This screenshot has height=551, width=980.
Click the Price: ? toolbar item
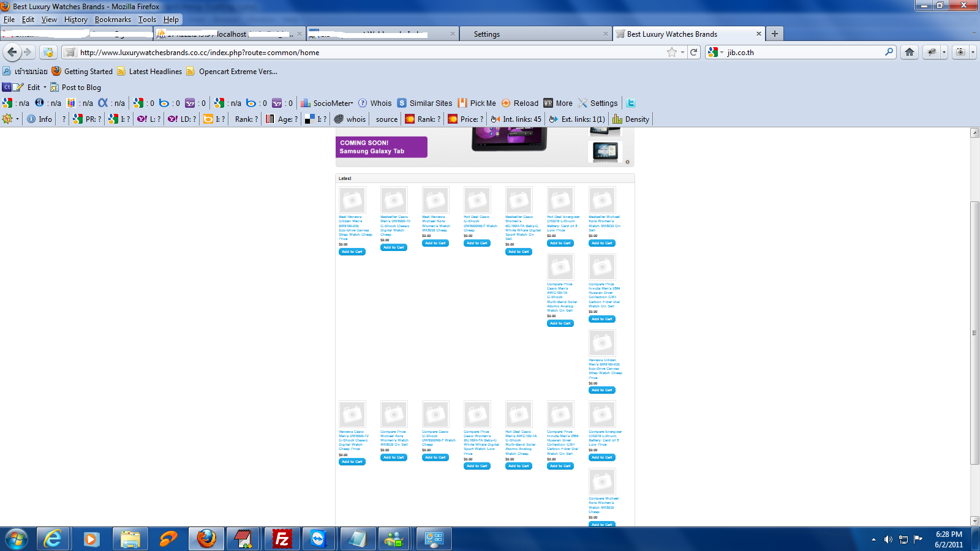(x=466, y=119)
